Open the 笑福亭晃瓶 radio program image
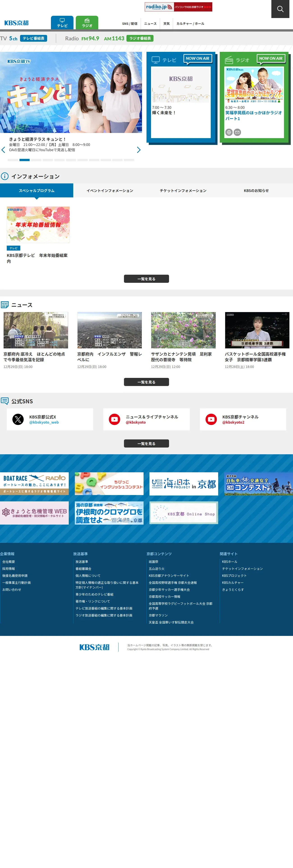Viewport: 293px width, 868px height. click(254, 85)
